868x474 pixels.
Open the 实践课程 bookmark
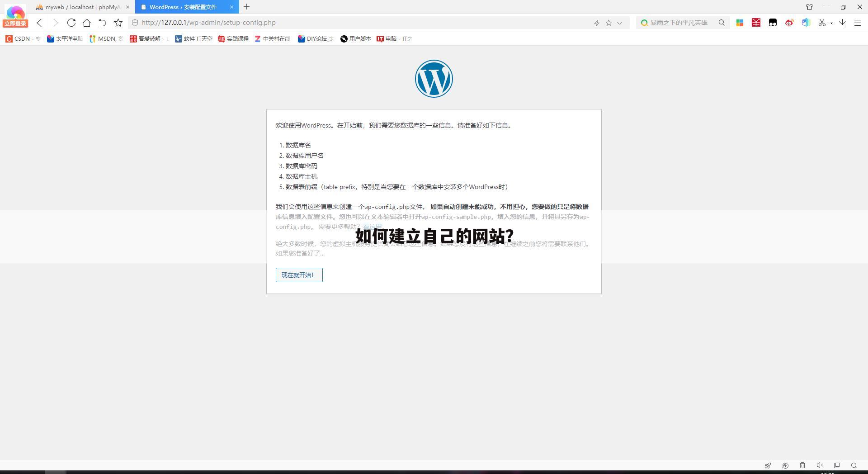pos(233,39)
